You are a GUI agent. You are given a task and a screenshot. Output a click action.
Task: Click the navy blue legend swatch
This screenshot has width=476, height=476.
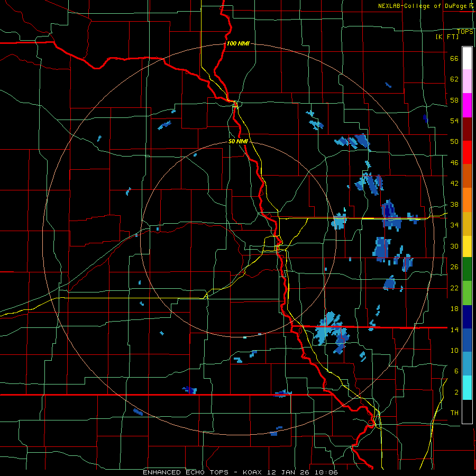467,317
